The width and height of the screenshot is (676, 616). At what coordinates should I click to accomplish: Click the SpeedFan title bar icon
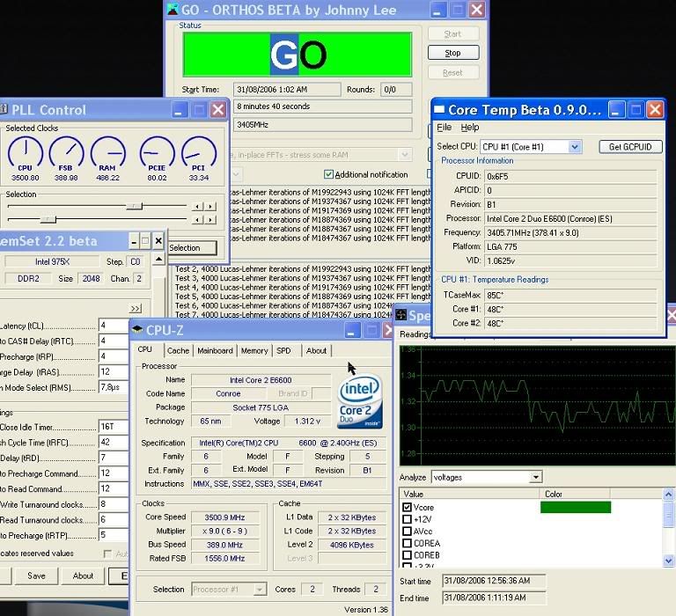click(x=401, y=315)
